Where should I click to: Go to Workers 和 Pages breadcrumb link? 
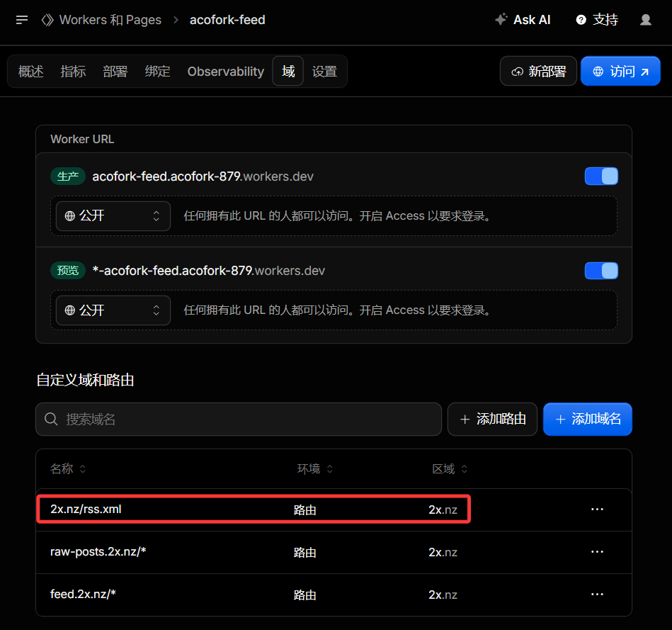(110, 20)
